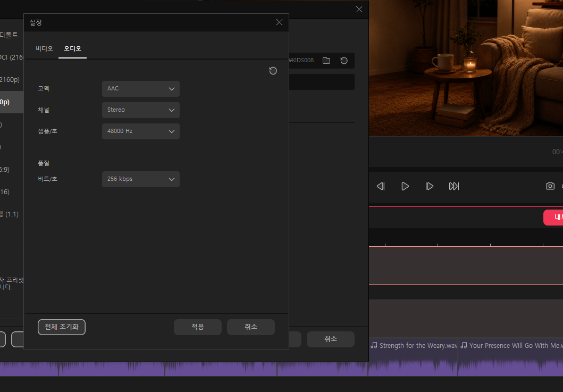Play the preview video

[x=405, y=186]
